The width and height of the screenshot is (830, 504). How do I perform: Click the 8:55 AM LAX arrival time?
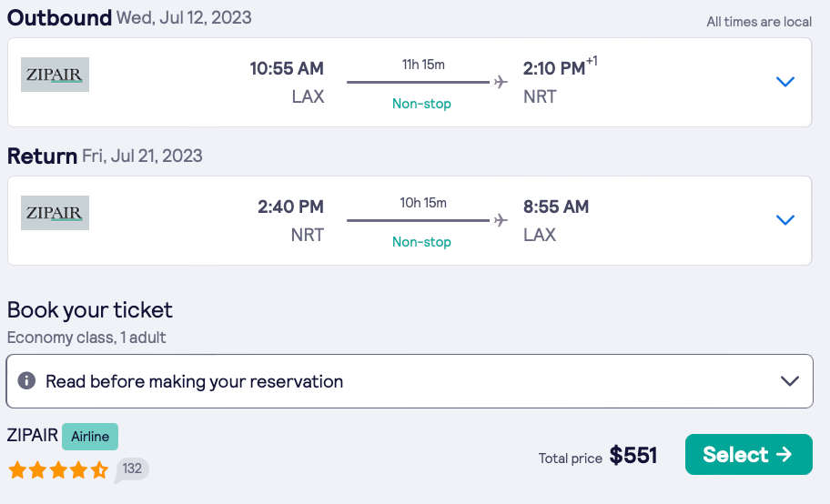tap(556, 207)
